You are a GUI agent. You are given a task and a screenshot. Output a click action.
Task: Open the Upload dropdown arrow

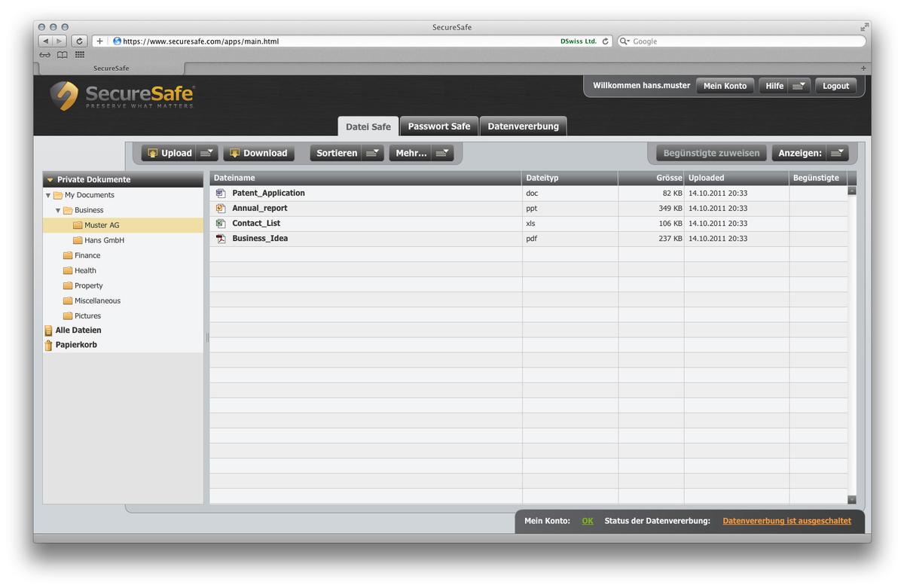(x=207, y=153)
